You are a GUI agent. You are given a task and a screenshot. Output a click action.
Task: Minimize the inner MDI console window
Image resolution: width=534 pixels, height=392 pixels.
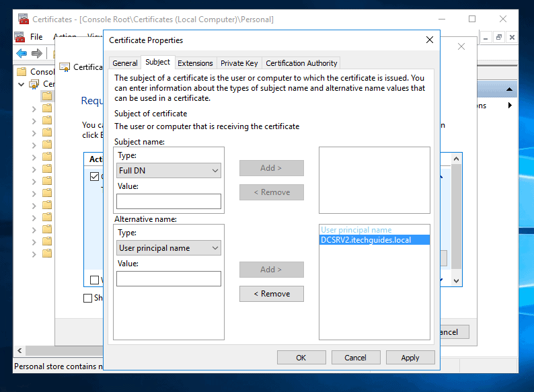(x=486, y=37)
